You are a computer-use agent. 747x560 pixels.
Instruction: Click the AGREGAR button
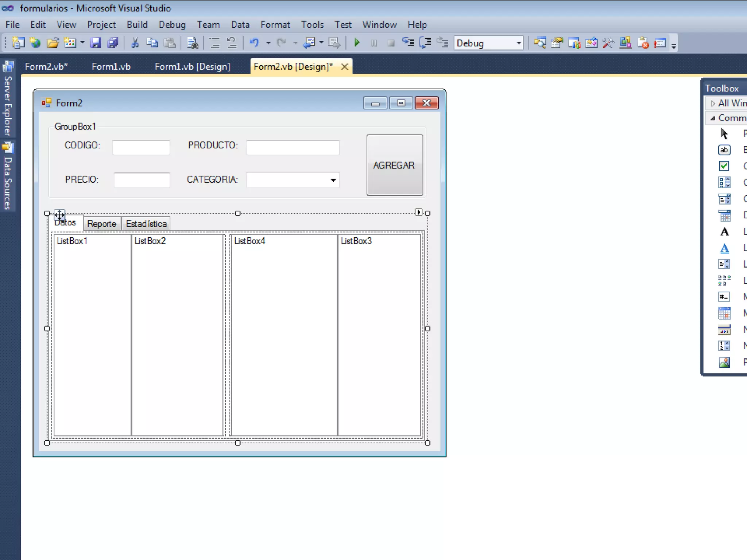(394, 165)
